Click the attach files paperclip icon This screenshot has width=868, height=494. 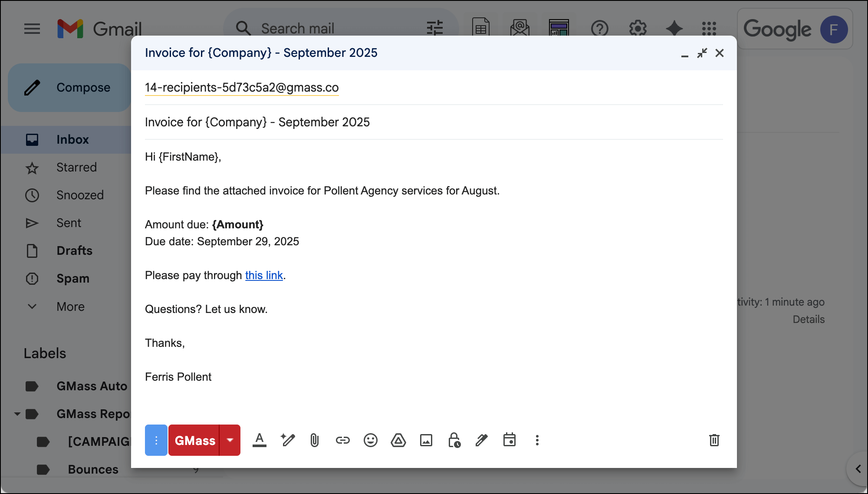pos(315,440)
